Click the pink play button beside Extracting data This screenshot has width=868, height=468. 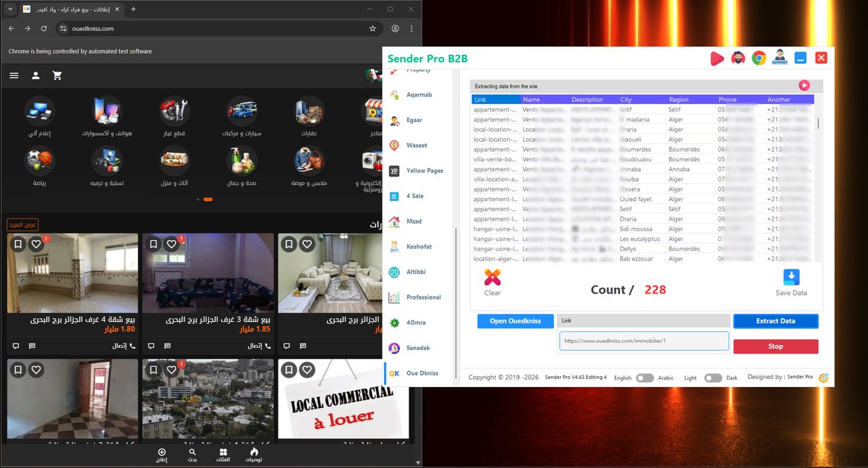804,85
